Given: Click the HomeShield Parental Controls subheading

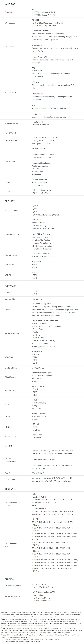Looking at the screenshot, I should click(45, 320).
